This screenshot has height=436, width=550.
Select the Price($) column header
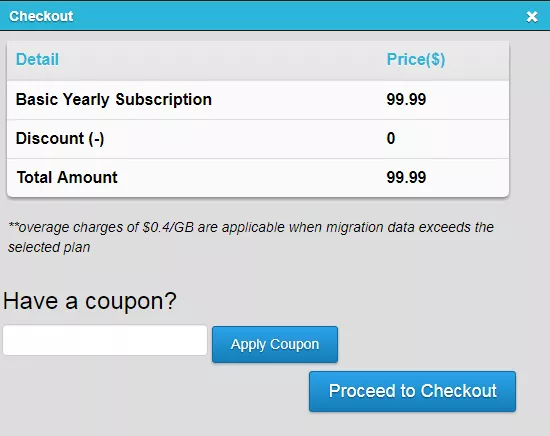(x=416, y=59)
